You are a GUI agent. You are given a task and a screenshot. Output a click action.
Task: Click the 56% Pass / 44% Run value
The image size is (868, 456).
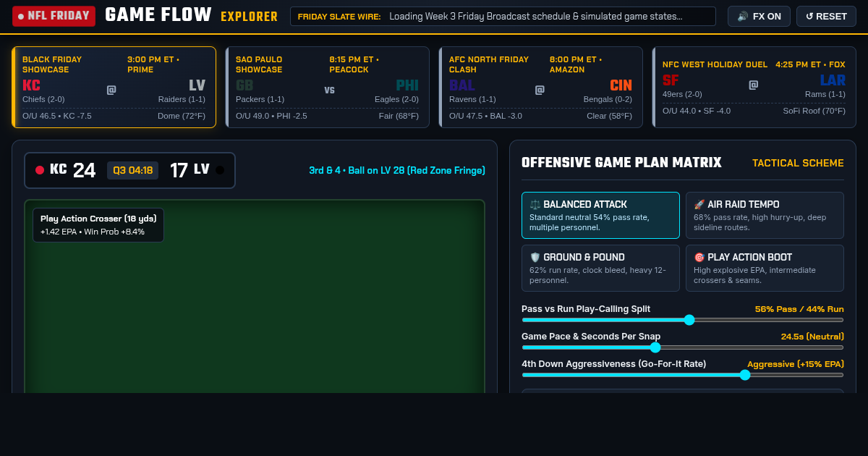(799, 309)
